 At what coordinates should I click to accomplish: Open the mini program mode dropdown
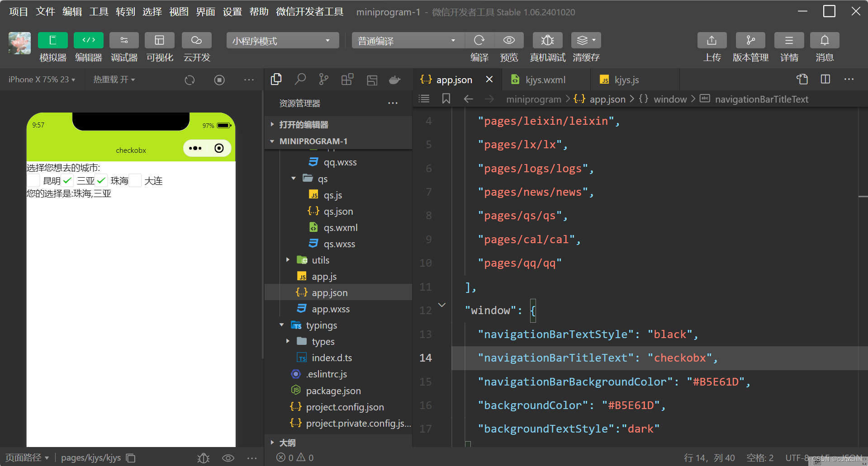coord(282,41)
